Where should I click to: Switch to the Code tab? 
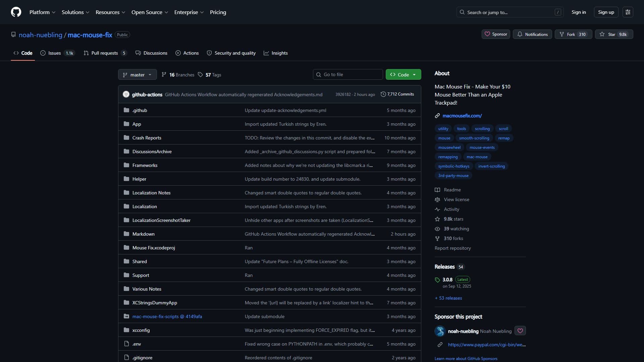click(23, 53)
